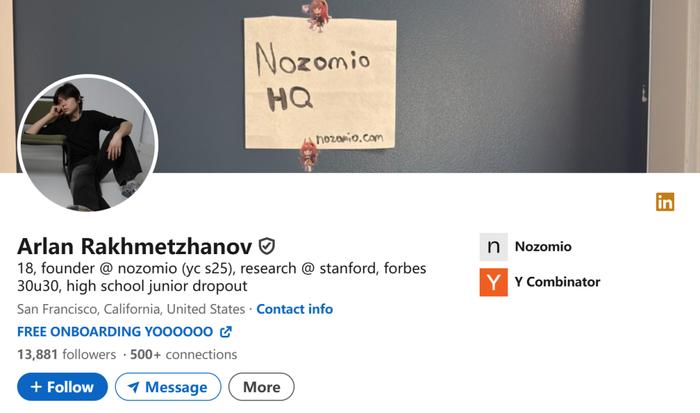Open the Nozomio company name link
700x413 pixels.
(543, 246)
